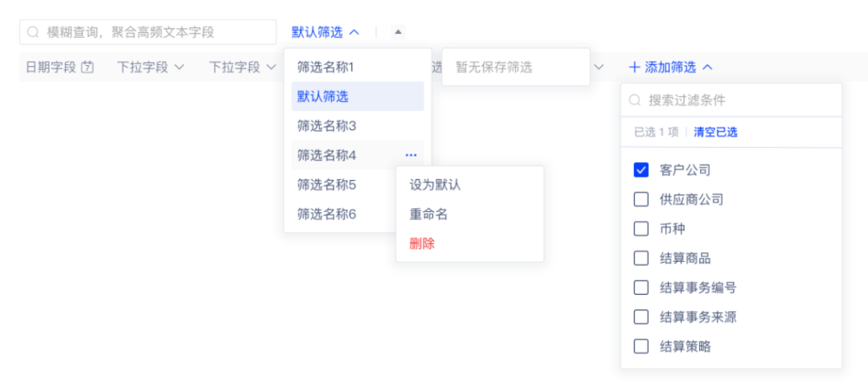Image resolution: width=868 pixels, height=392 pixels.
Task: Select 重命名 in the context menu
Action: (x=428, y=214)
